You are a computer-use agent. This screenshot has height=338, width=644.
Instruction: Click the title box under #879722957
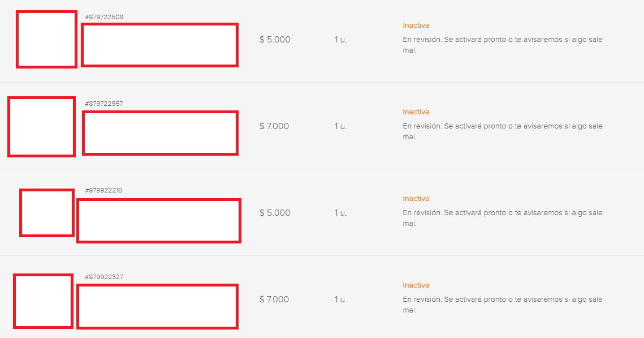160,133
